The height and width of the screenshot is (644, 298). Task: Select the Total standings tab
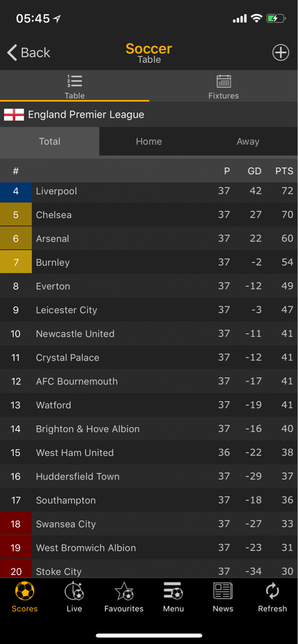coord(50,142)
